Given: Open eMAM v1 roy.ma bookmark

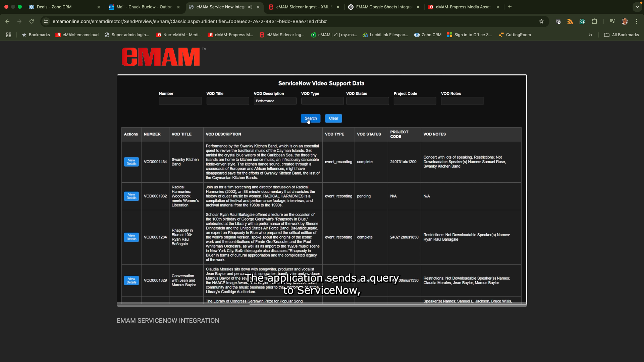Looking at the screenshot, I should coord(334,35).
